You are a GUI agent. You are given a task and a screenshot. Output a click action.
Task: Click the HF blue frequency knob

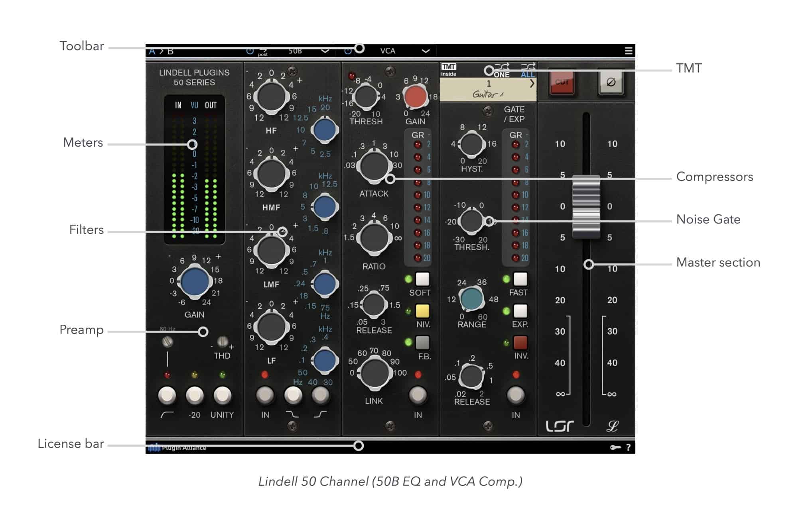click(x=325, y=129)
